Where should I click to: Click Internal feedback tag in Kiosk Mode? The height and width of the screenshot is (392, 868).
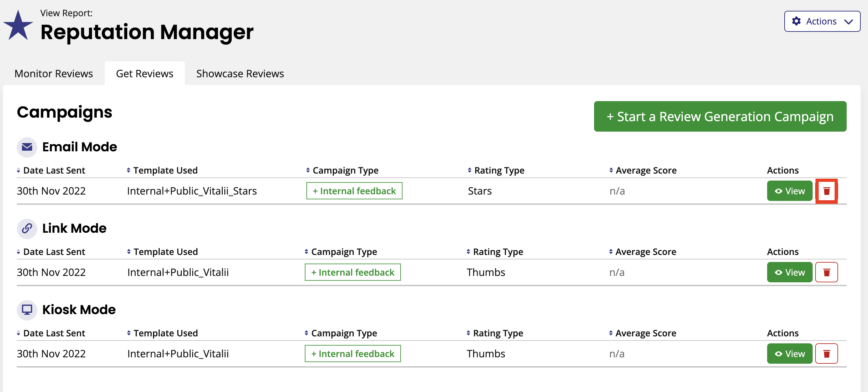coord(353,353)
